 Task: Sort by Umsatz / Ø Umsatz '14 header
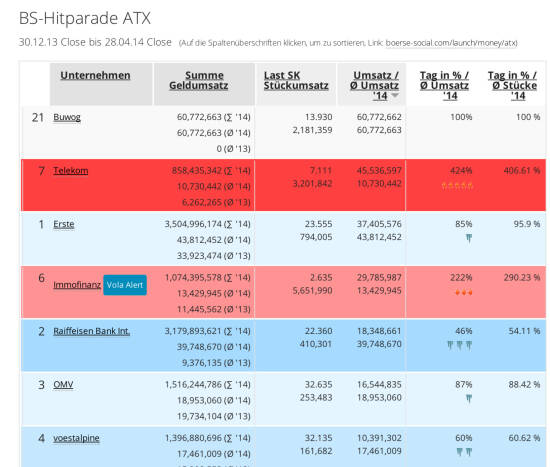[374, 86]
